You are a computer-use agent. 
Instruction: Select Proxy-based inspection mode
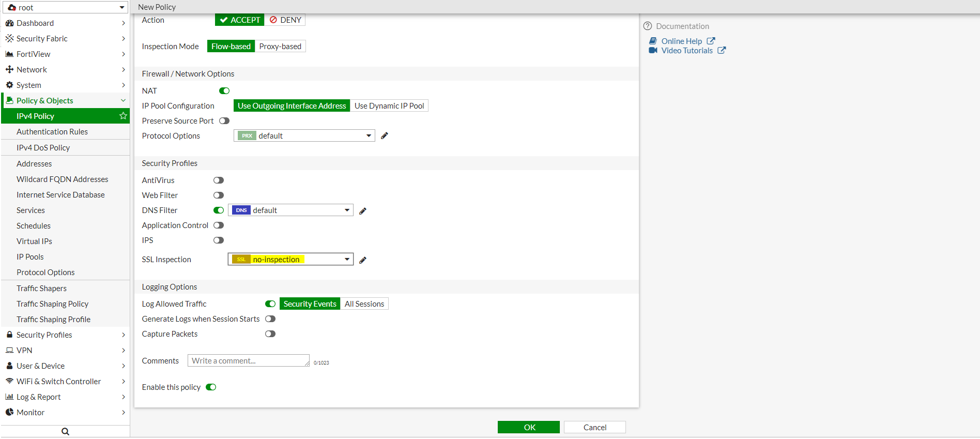(280, 47)
